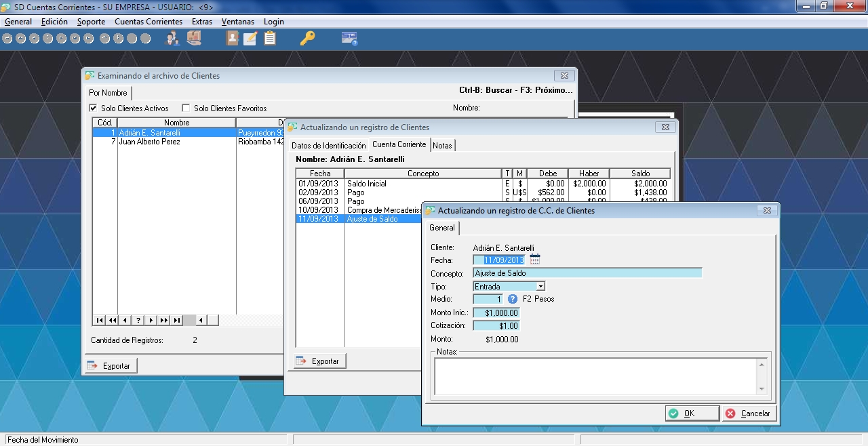Click the clipboard toolbar icon
Viewport: 868px width, 446px height.
point(270,39)
